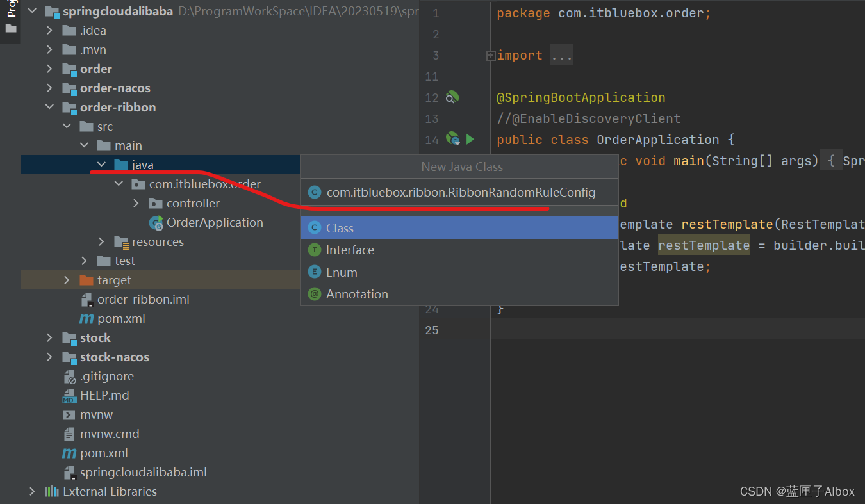The width and height of the screenshot is (865, 504).
Task: Click the Annotation type icon in popup
Action: point(314,294)
